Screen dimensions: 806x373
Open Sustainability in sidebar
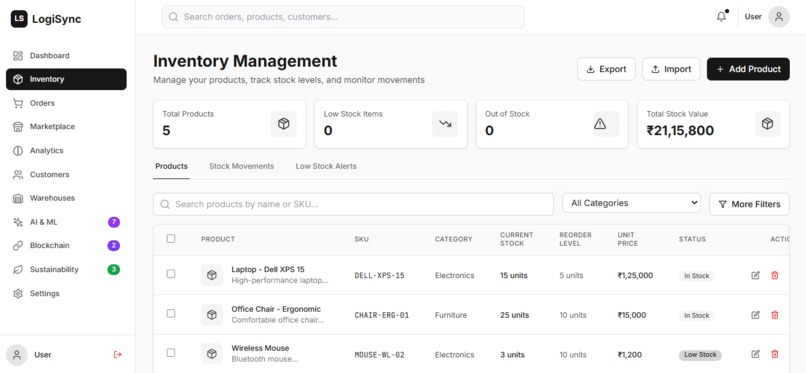pyautogui.click(x=66, y=269)
